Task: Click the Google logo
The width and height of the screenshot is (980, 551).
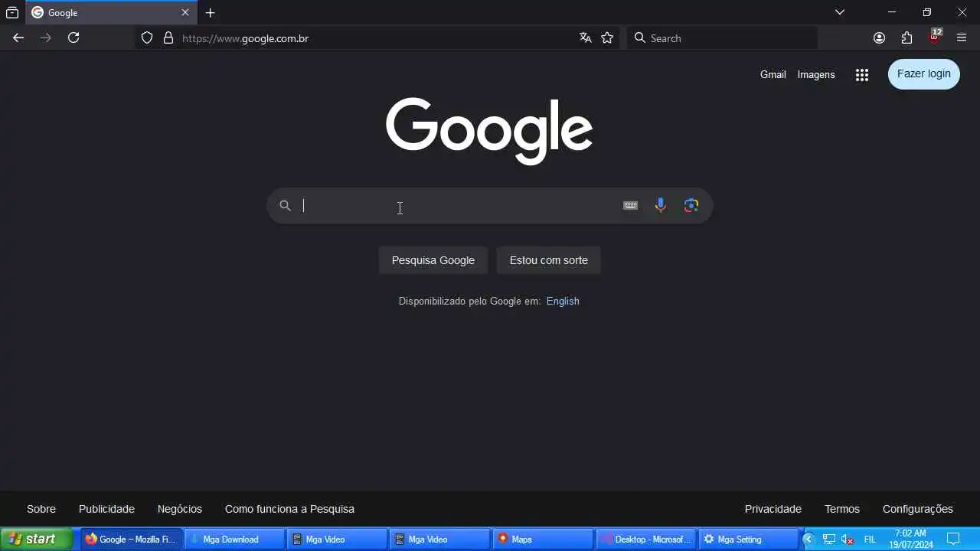Action: 489,130
